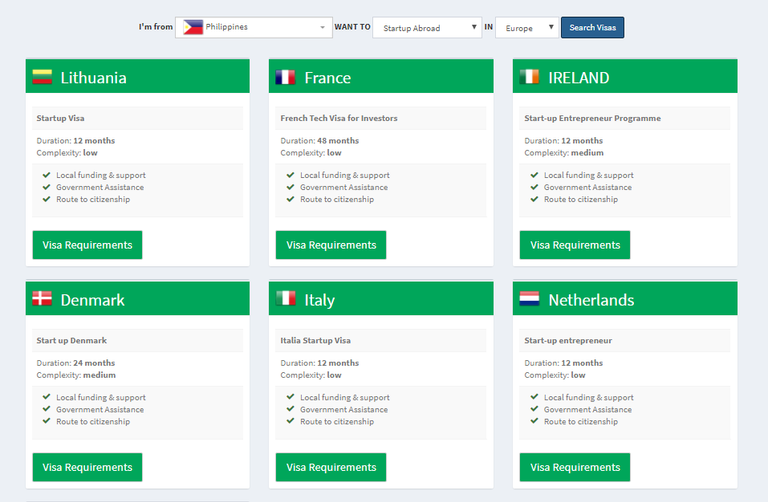
Task: Click 'Duration: 24 months' in Denmark card
Action: 75,363
